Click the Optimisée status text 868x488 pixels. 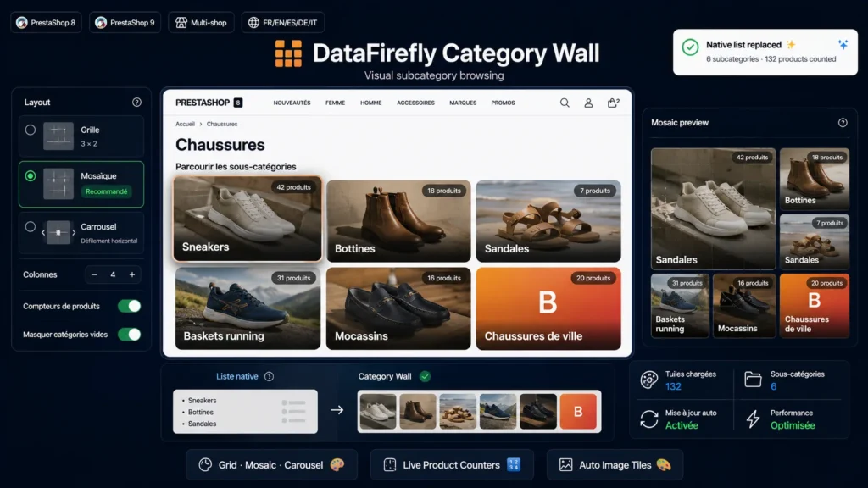pyautogui.click(x=793, y=425)
